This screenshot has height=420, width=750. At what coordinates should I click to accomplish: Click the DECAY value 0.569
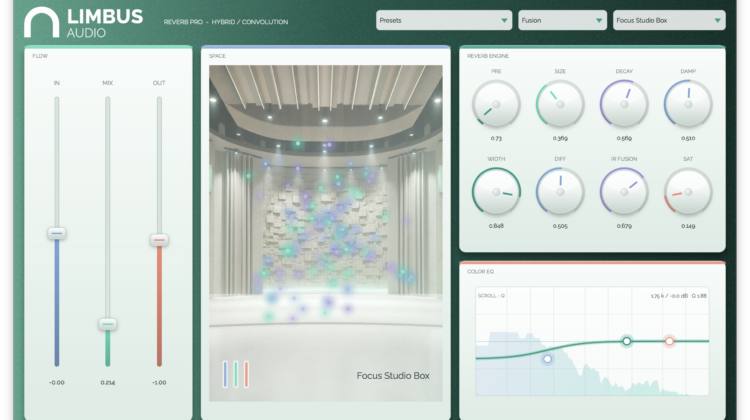pyautogui.click(x=624, y=138)
